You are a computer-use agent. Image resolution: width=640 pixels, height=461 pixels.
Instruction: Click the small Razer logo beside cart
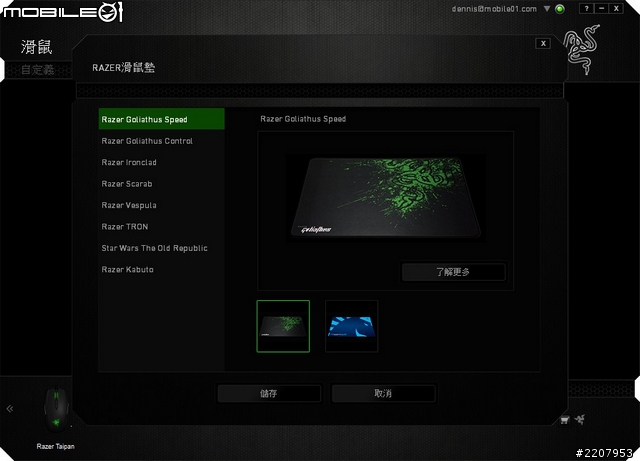click(x=580, y=419)
